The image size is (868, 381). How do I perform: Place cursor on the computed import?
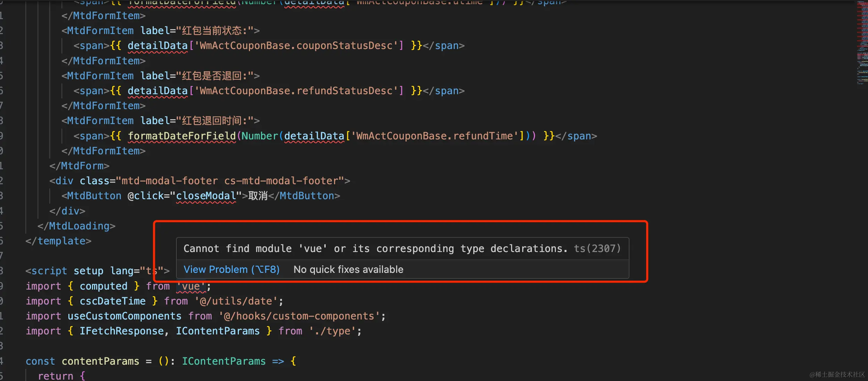coord(103,286)
